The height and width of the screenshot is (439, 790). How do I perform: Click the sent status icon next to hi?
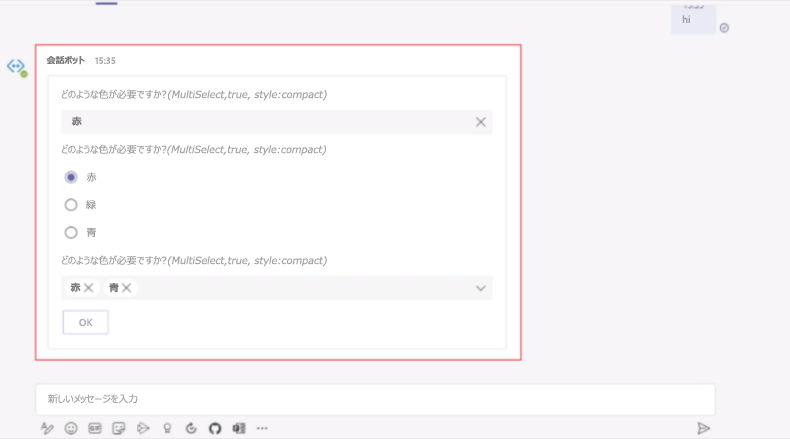click(724, 28)
